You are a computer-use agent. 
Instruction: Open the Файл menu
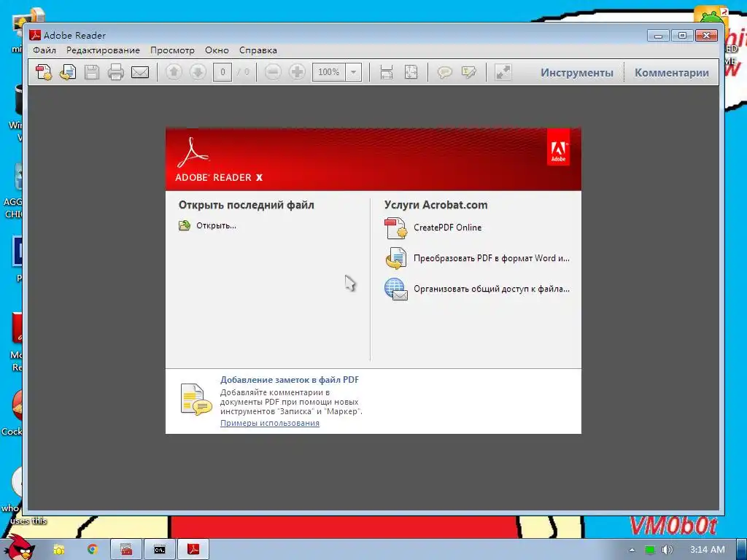coord(44,50)
